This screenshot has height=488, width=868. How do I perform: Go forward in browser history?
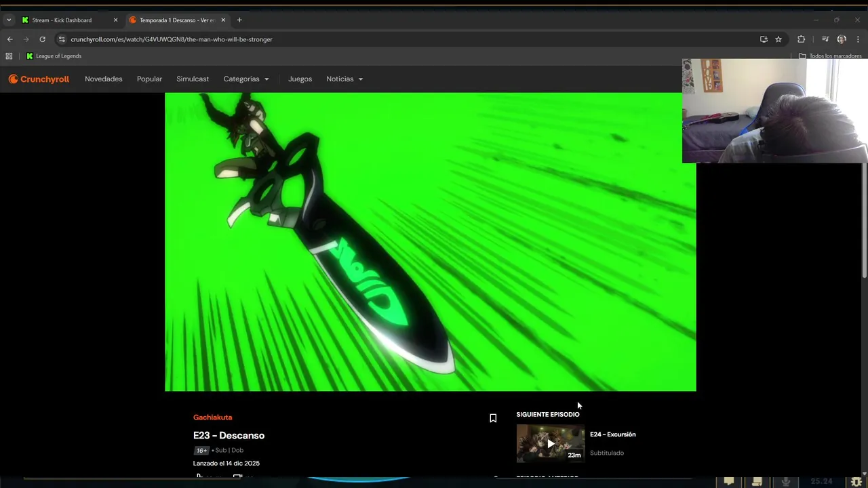coord(26,39)
